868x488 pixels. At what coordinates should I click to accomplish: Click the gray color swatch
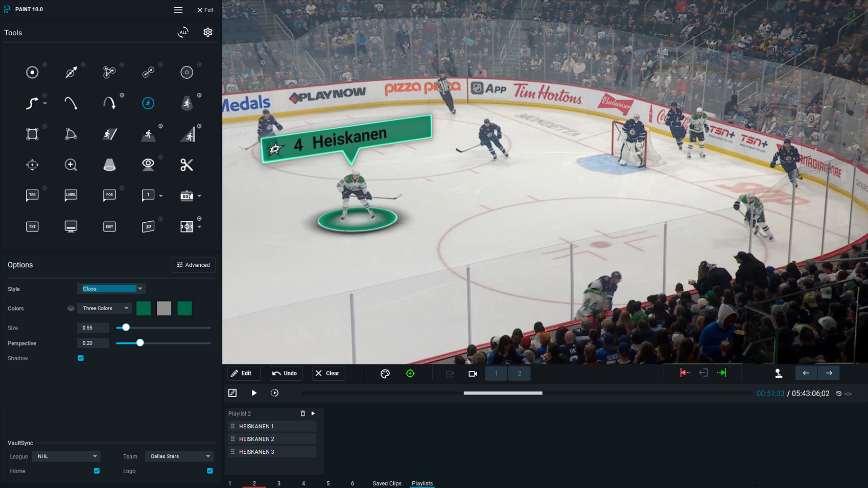click(x=164, y=308)
